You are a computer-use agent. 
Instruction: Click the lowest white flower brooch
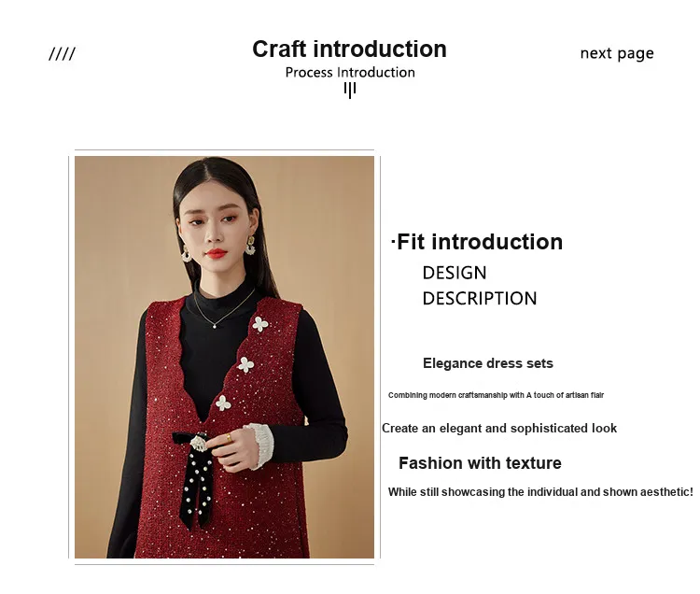[223, 403]
